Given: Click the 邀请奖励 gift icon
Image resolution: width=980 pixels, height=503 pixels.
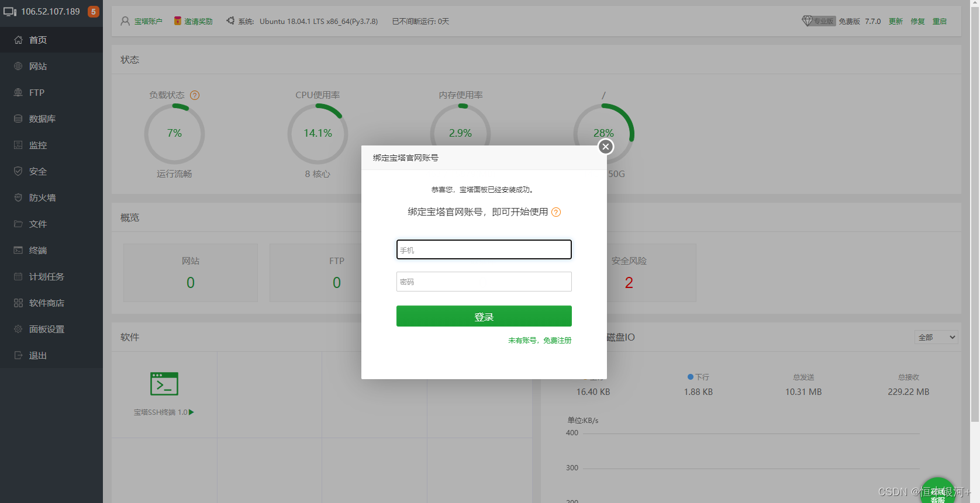Looking at the screenshot, I should coord(178,21).
